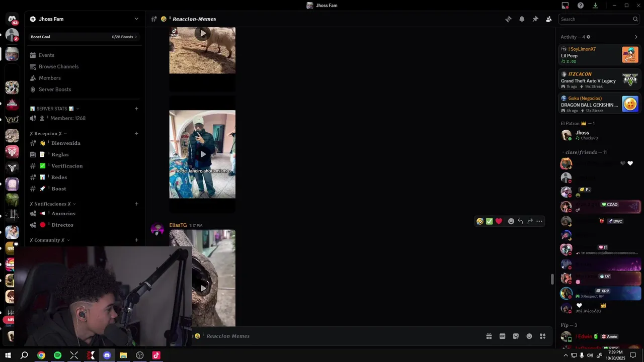Open the gift icon in message bar

489,336
